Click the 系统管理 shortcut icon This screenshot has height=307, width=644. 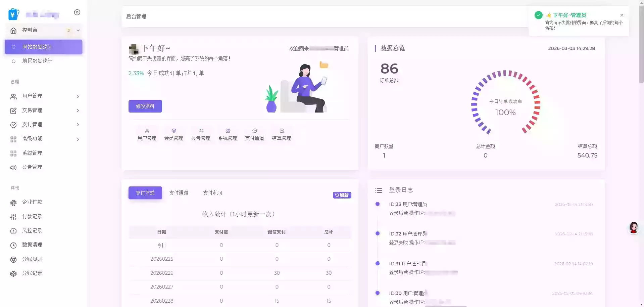click(x=228, y=134)
